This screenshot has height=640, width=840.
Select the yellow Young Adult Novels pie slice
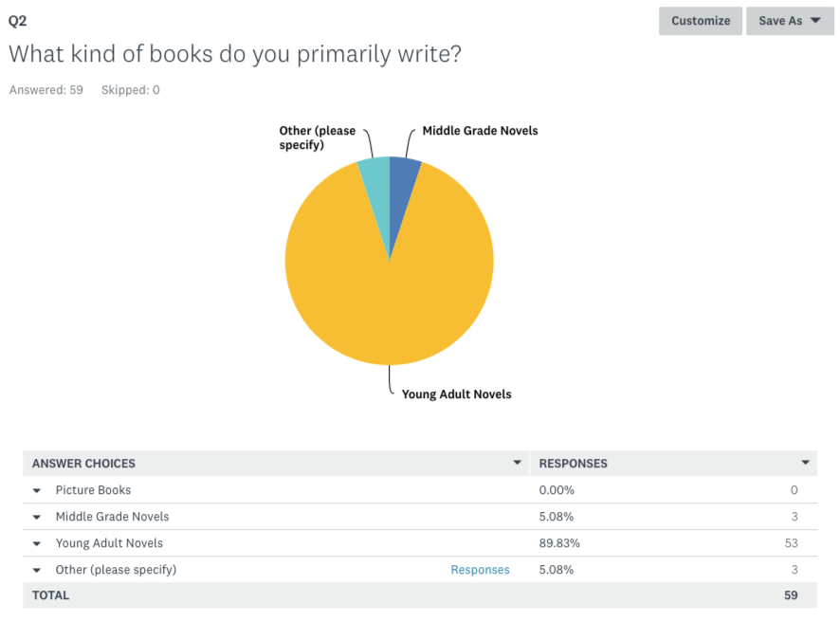(x=390, y=300)
